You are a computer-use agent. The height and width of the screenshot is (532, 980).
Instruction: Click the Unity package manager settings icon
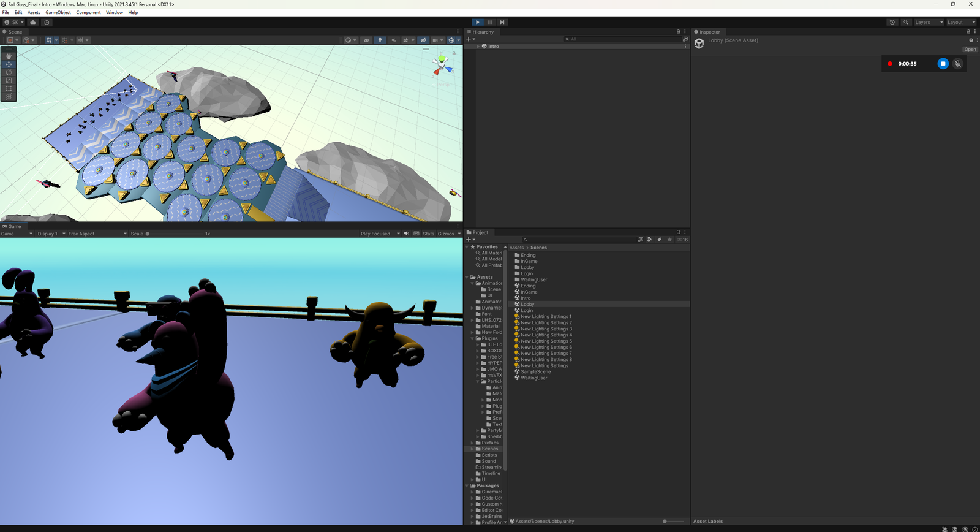[47, 22]
